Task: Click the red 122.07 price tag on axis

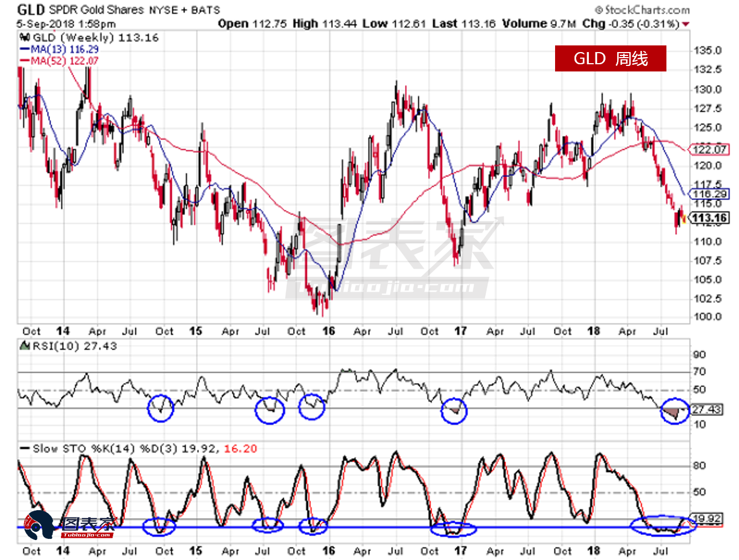Action: [x=709, y=150]
